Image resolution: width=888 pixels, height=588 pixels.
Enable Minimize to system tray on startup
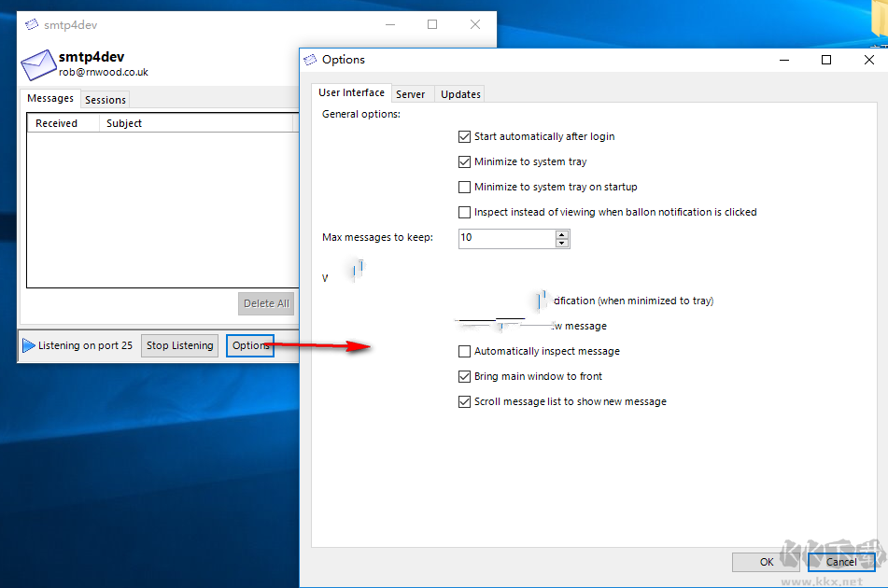tap(464, 187)
